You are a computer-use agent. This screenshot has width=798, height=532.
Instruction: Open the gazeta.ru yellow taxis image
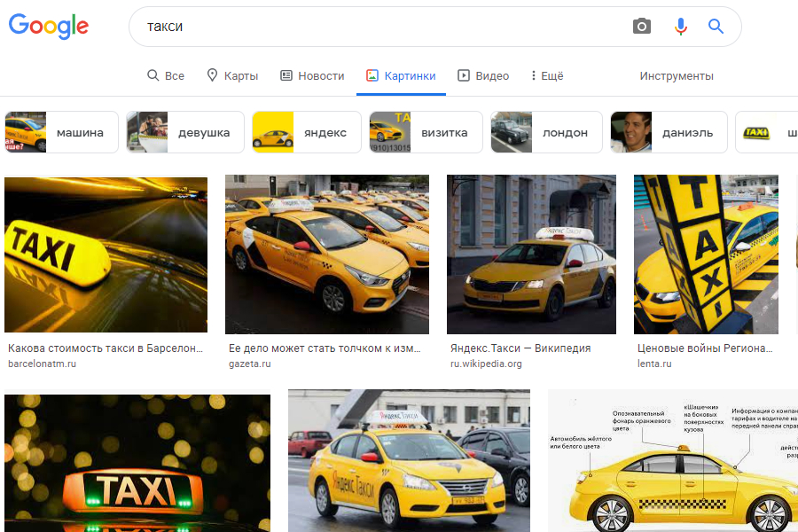pos(326,255)
